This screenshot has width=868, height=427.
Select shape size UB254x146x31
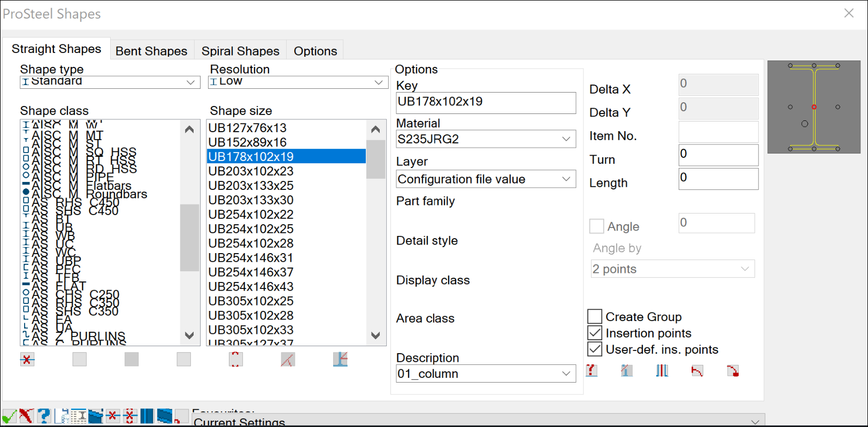pyautogui.click(x=251, y=258)
